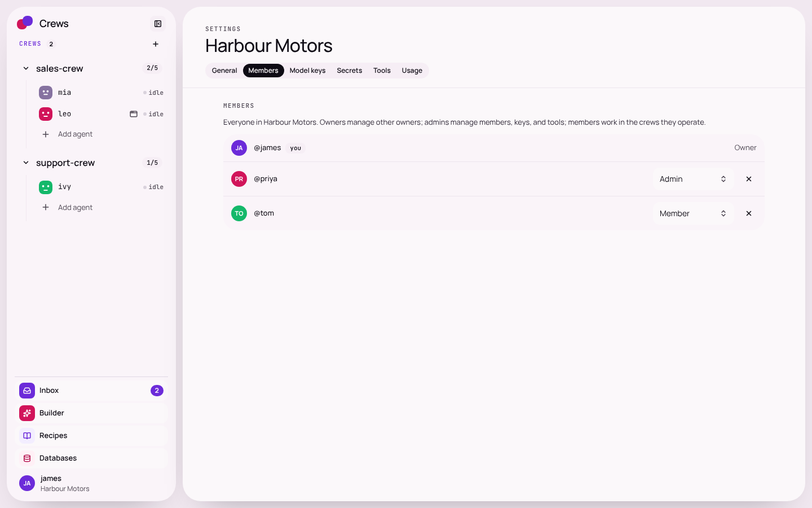Click the @tom TO avatar
The width and height of the screenshot is (812, 508).
tap(239, 213)
